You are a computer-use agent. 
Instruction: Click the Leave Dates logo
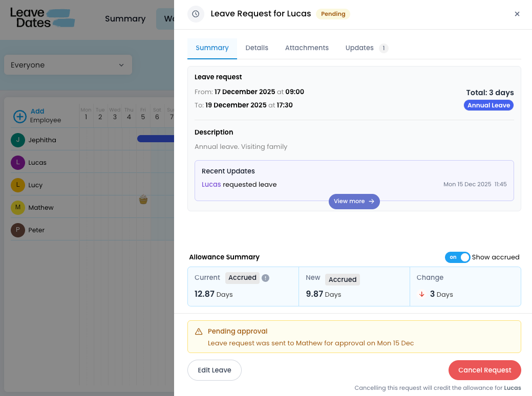point(42,17)
